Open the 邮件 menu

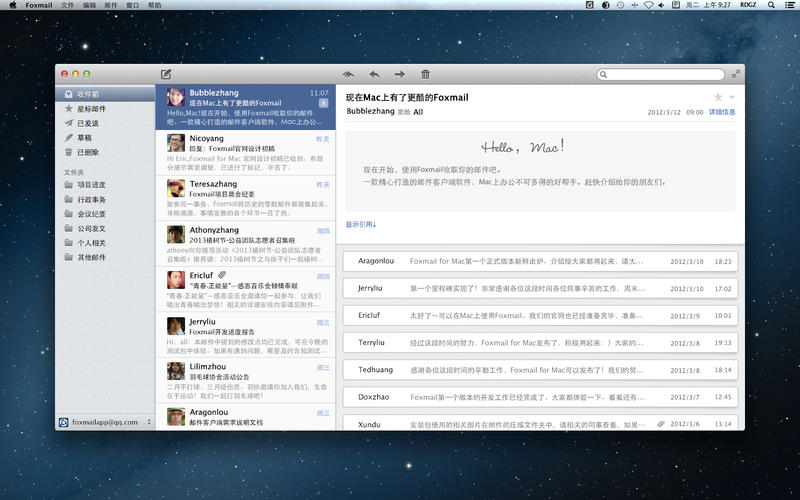[111, 5]
